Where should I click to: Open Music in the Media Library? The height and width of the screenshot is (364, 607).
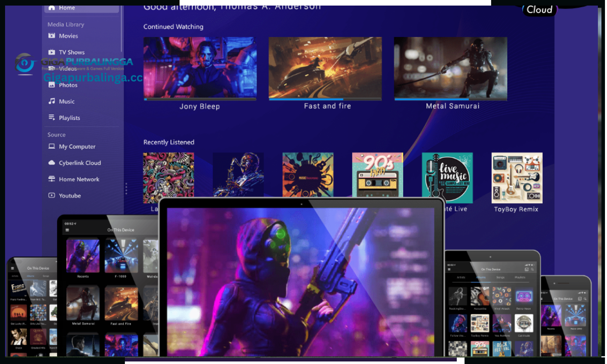(61, 101)
